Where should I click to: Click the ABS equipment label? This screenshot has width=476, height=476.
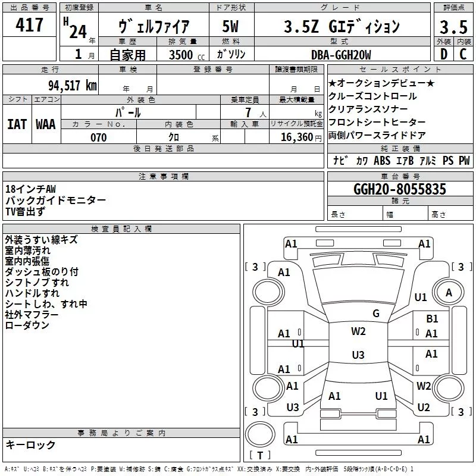coord(382,160)
